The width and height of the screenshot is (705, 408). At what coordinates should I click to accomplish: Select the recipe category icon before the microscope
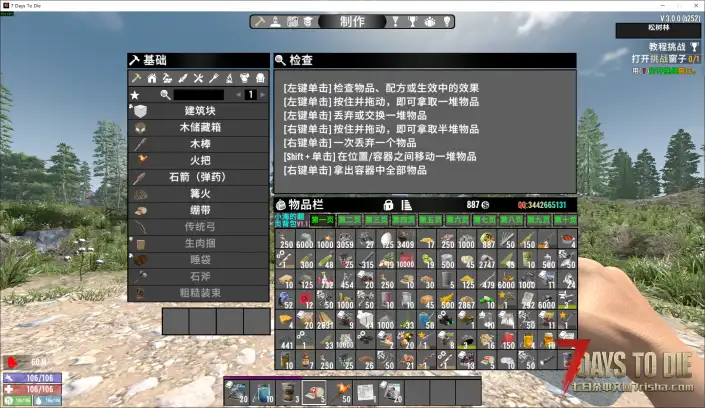point(214,78)
